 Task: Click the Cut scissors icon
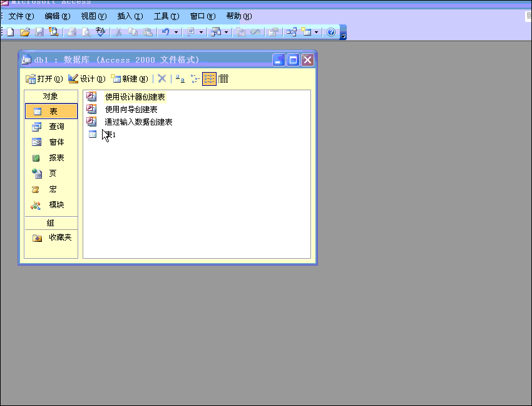(x=118, y=33)
